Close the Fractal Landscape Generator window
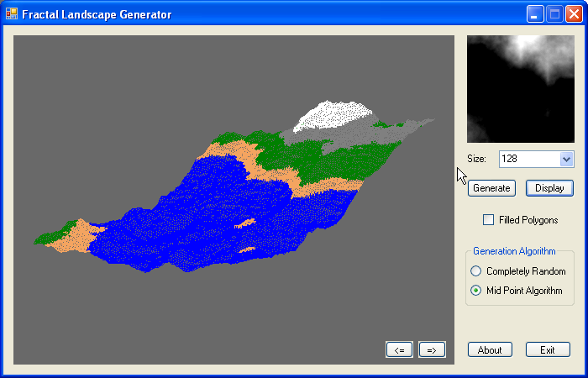The width and height of the screenshot is (588, 378). pos(574,14)
